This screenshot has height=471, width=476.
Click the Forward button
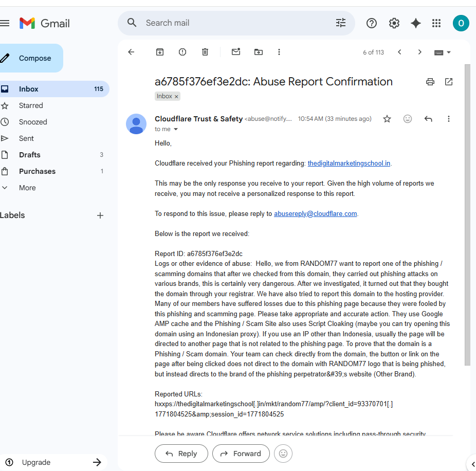pyautogui.click(x=241, y=454)
